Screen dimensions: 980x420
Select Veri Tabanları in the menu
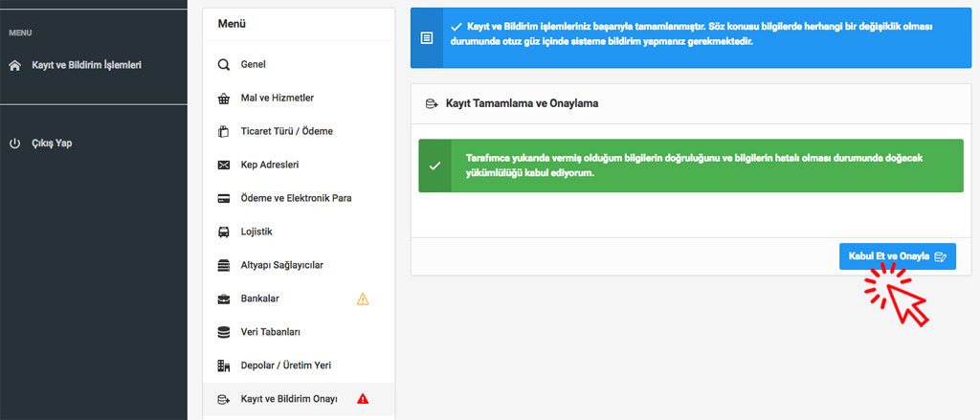coord(271,332)
